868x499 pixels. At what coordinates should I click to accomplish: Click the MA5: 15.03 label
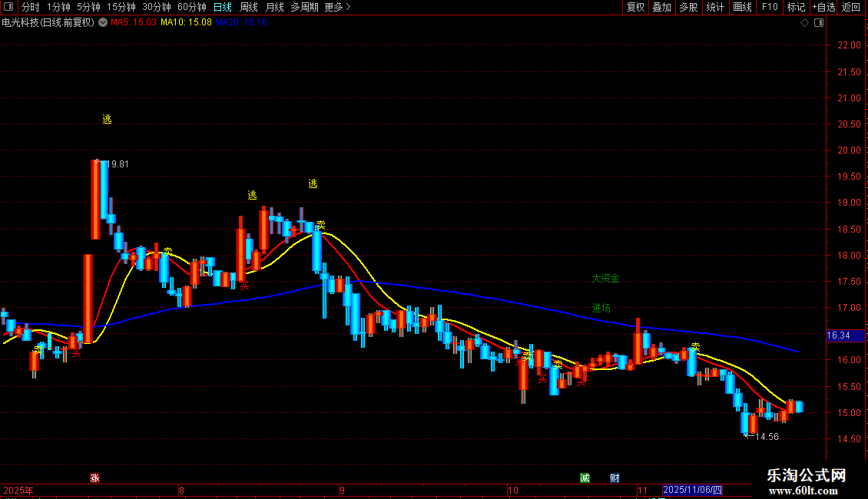point(134,23)
